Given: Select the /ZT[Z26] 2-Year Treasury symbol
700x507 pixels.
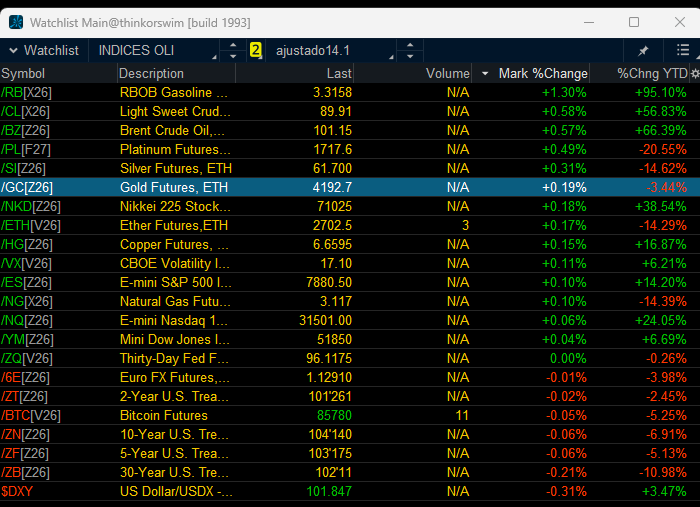Looking at the screenshot, I should (24, 396).
